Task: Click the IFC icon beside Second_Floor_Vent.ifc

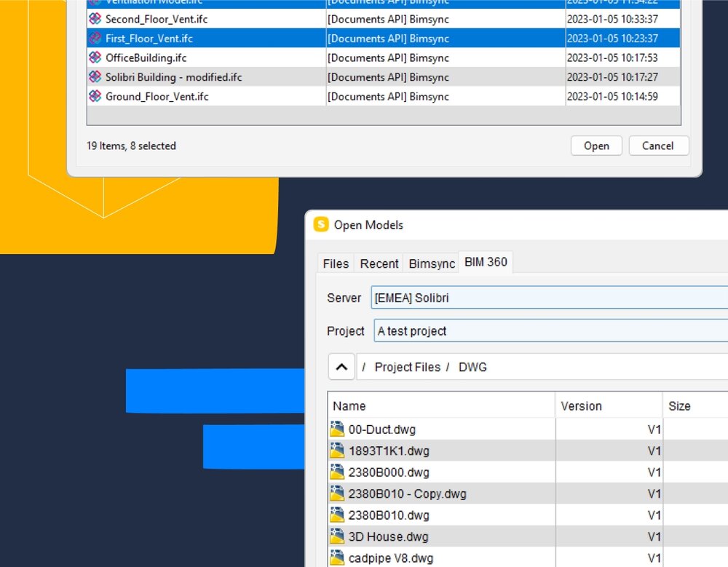Action: click(x=95, y=19)
